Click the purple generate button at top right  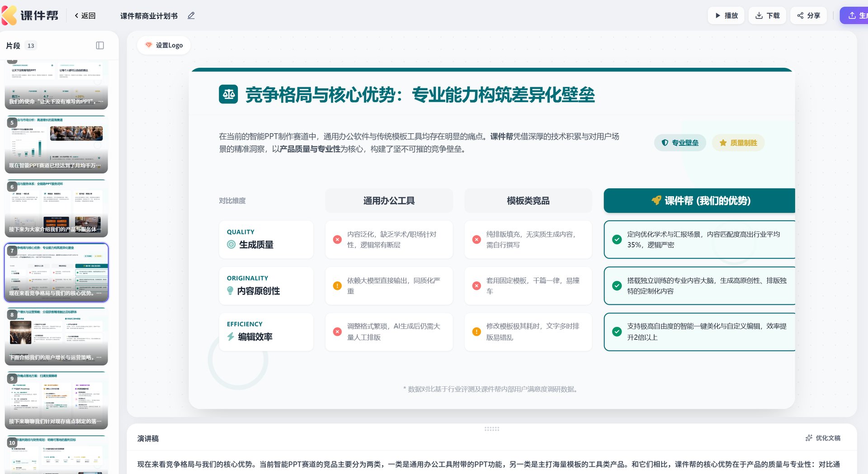[x=854, y=15]
